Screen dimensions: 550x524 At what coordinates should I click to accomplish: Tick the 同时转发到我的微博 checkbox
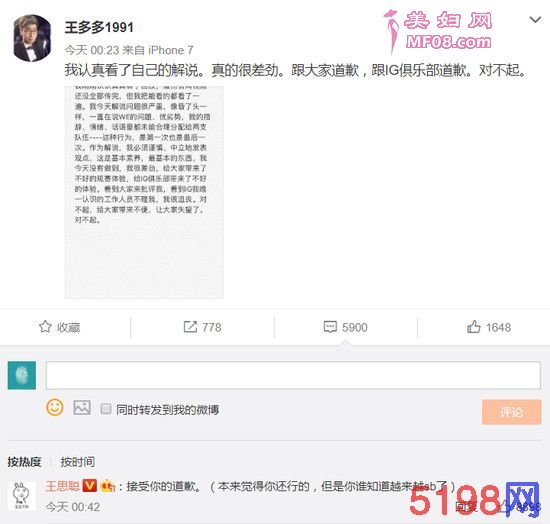106,409
